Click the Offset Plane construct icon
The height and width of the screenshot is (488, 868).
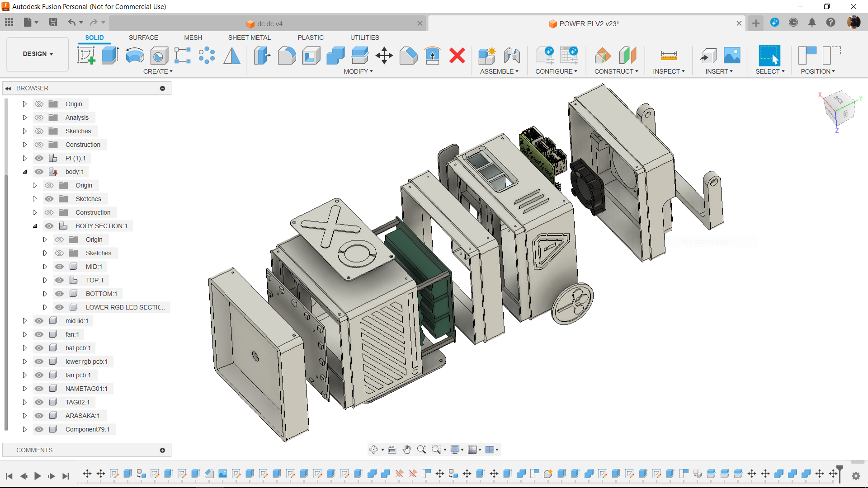coord(603,56)
